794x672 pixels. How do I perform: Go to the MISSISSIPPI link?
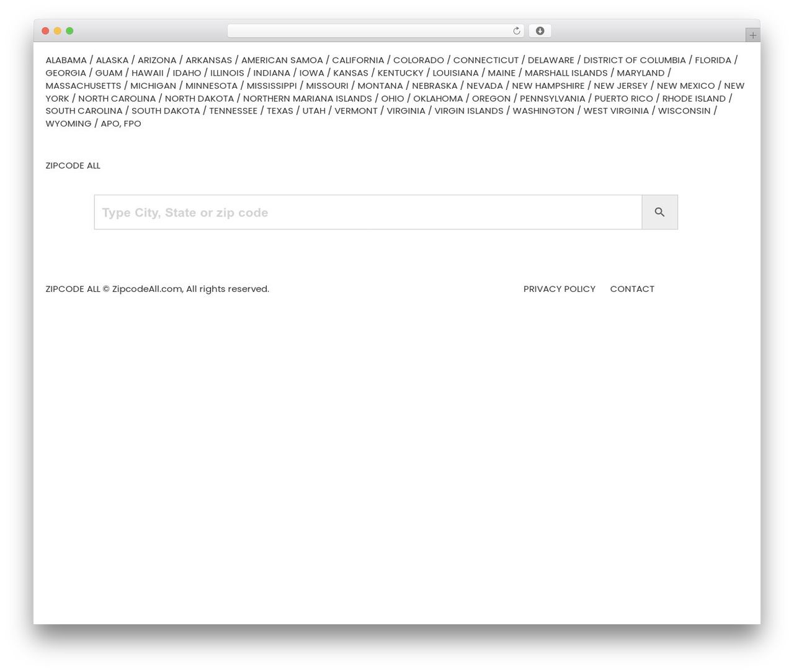click(272, 86)
